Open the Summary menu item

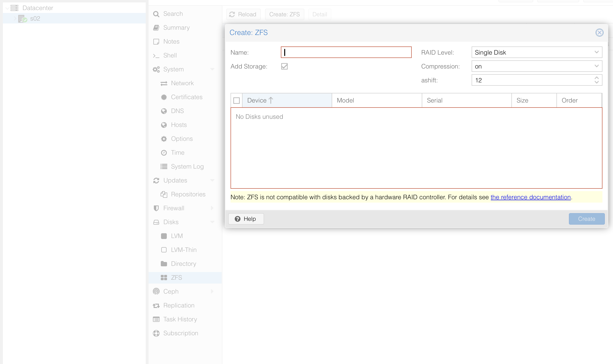(176, 28)
